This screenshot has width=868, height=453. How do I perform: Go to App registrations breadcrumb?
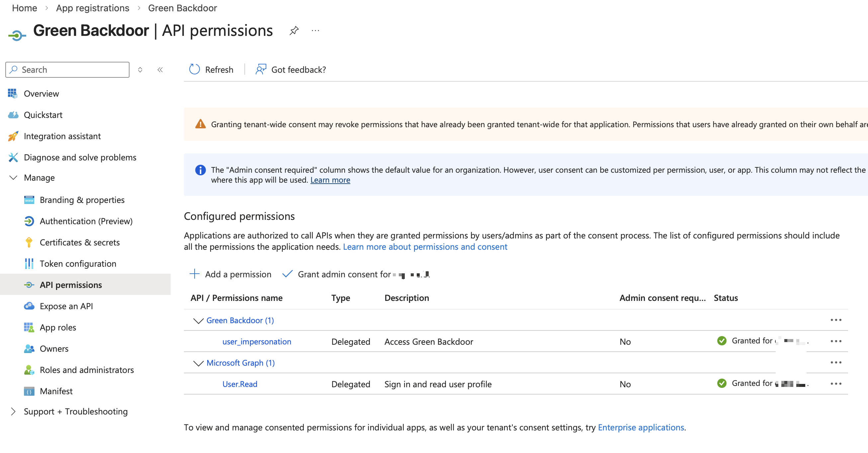[93, 8]
